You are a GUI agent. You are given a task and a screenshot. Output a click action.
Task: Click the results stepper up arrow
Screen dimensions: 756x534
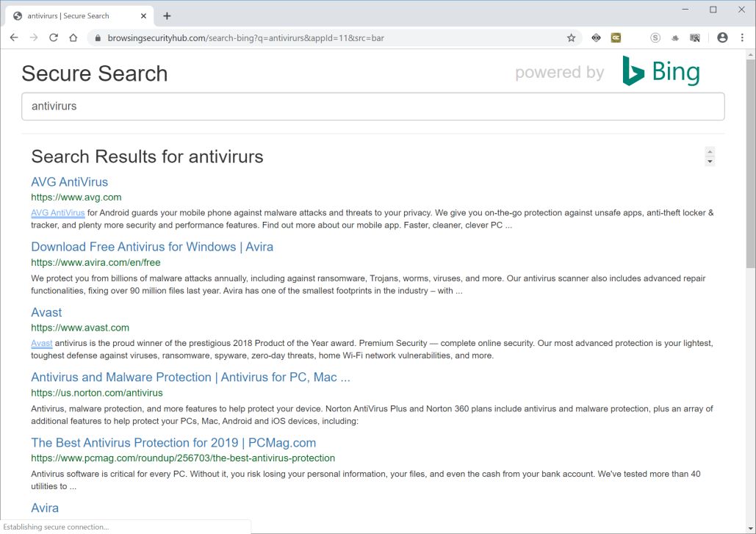(x=710, y=152)
